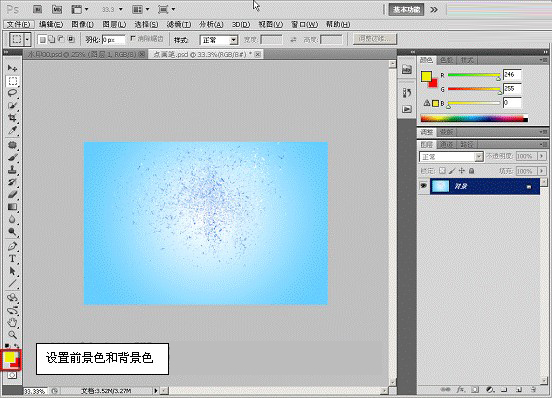
Task: Swap foreground and background colors arrow
Action: pyautogui.click(x=17, y=346)
